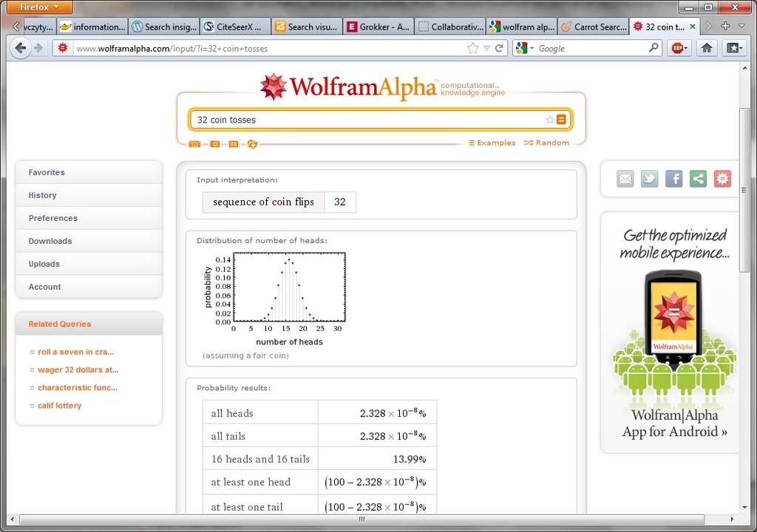Viewport: 757px width, 532px height.
Task: Open Uploads in the sidebar
Action: coord(89,264)
